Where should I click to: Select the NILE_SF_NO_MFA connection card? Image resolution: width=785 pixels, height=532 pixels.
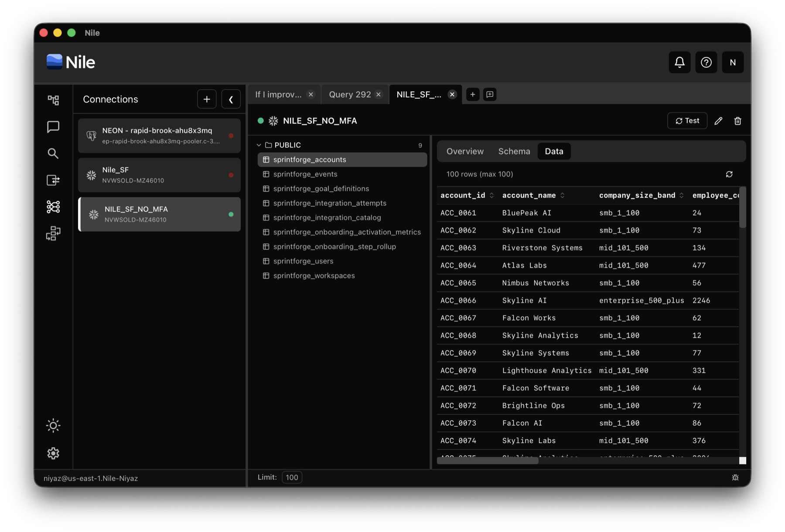click(159, 214)
